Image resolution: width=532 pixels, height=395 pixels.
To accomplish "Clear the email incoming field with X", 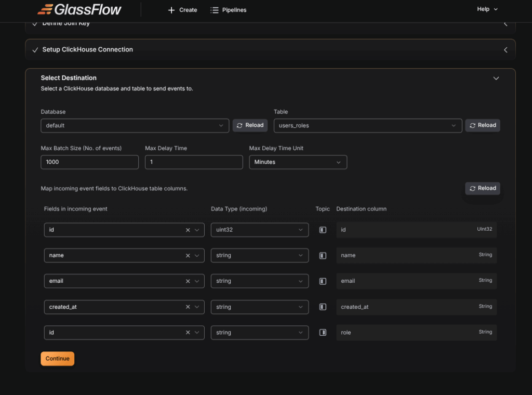I will pyautogui.click(x=188, y=281).
